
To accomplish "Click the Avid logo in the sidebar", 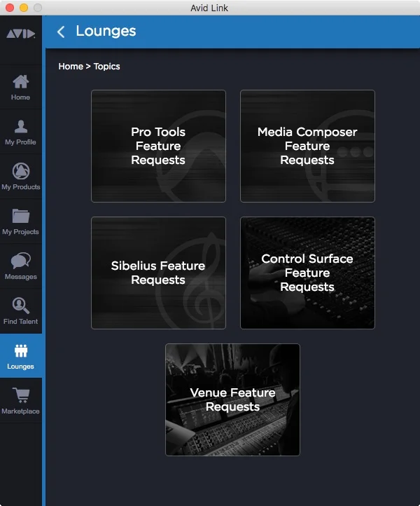I will (21, 34).
